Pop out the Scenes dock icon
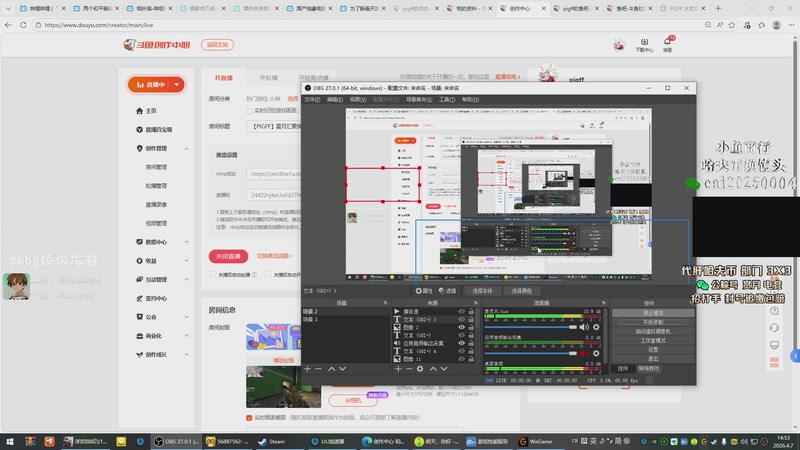800x450 pixels. pyautogui.click(x=385, y=303)
